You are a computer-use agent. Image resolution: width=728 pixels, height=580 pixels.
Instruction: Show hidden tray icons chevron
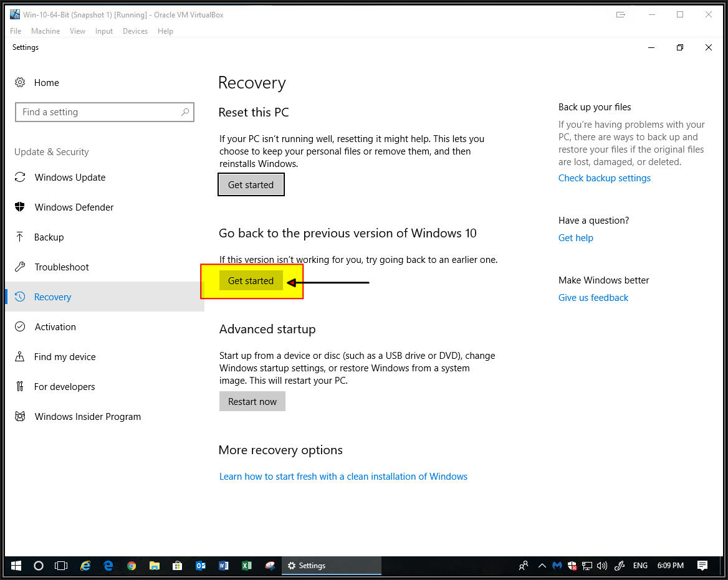[542, 566]
